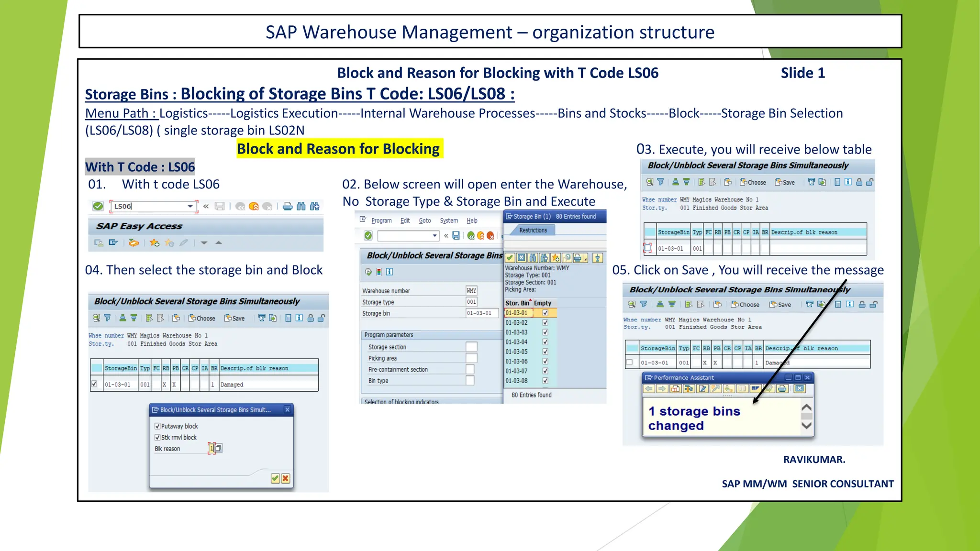Toggle the Empty checkbox for bin 01-03-06
The width and height of the screenshot is (980, 551).
click(545, 361)
